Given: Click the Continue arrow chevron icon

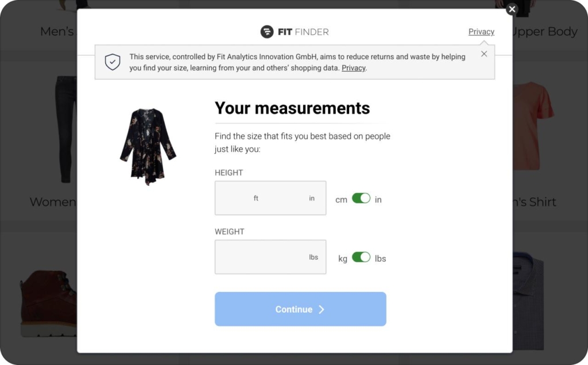Looking at the screenshot, I should tap(323, 309).
